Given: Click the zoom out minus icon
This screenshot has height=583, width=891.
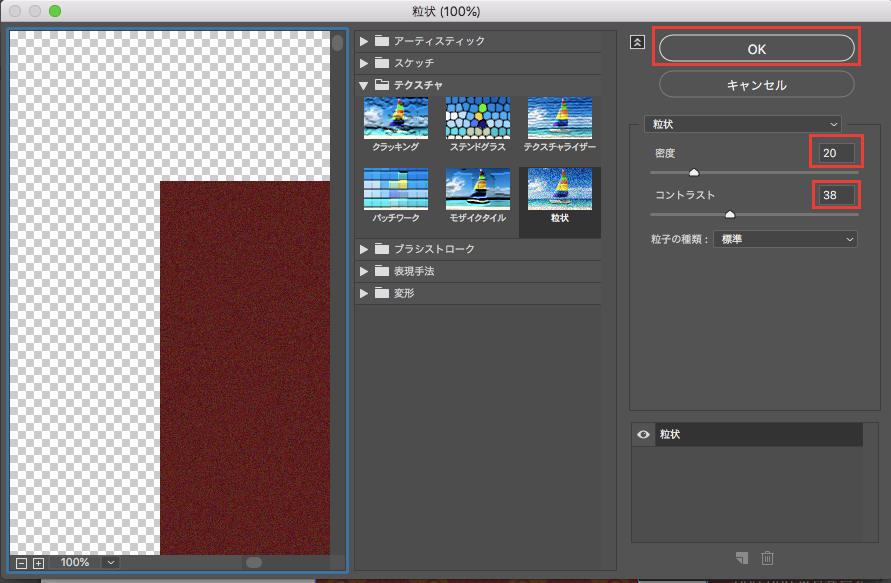Looking at the screenshot, I should 20,563.
